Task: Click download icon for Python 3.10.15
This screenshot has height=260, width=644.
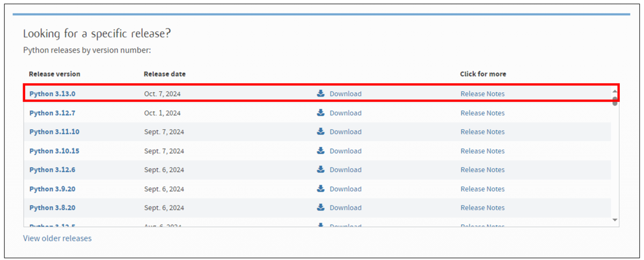Action: (320, 151)
